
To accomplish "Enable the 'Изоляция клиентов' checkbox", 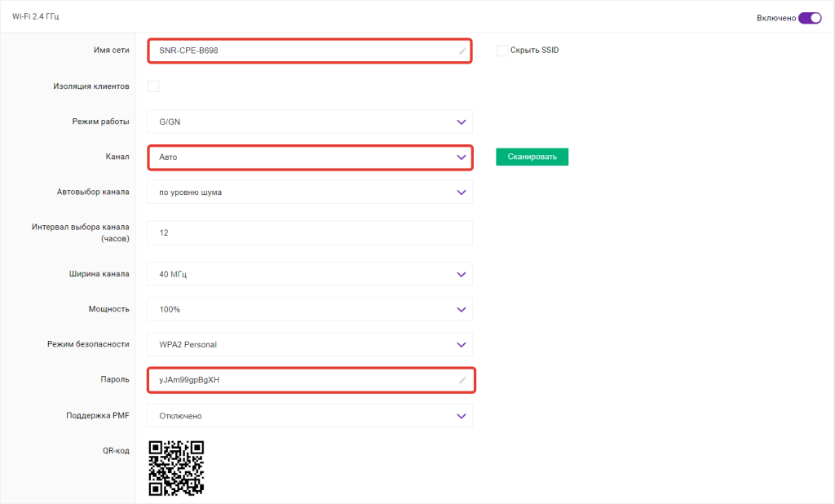I will [153, 86].
